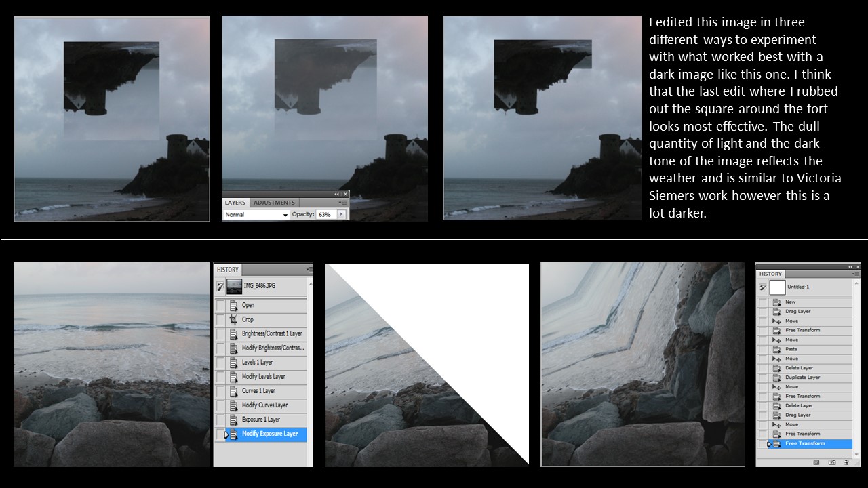Select the New history state
This screenshot has width=868, height=488.
[x=810, y=302]
